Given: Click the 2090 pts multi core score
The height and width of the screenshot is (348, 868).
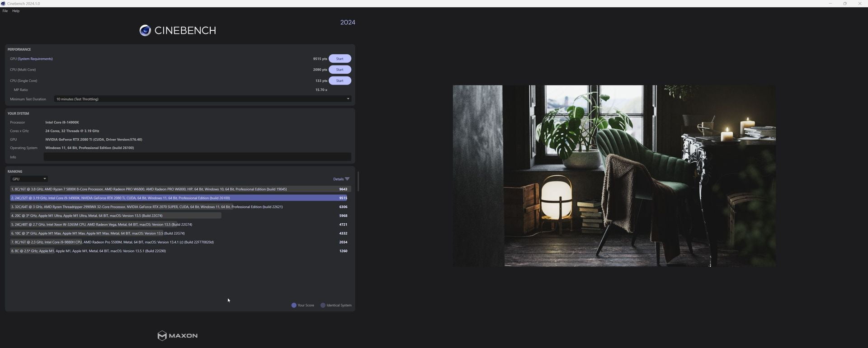Looking at the screenshot, I should coord(320,70).
